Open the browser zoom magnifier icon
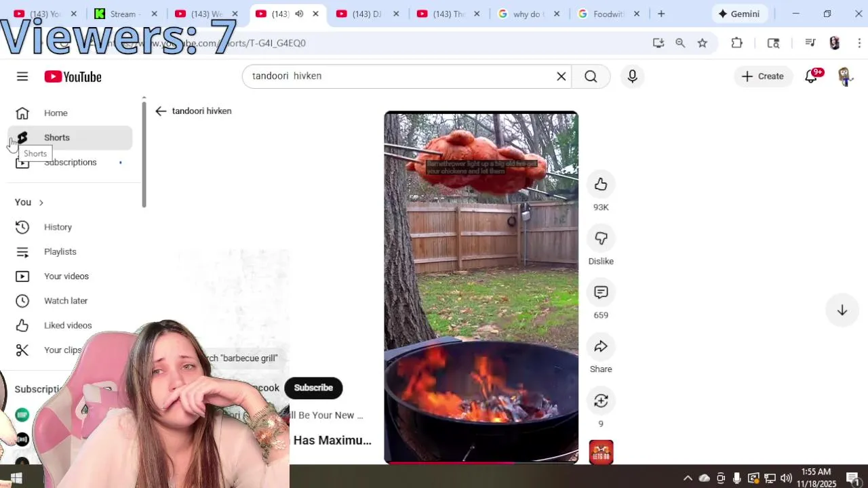Viewport: 868px width, 488px height. [x=680, y=43]
